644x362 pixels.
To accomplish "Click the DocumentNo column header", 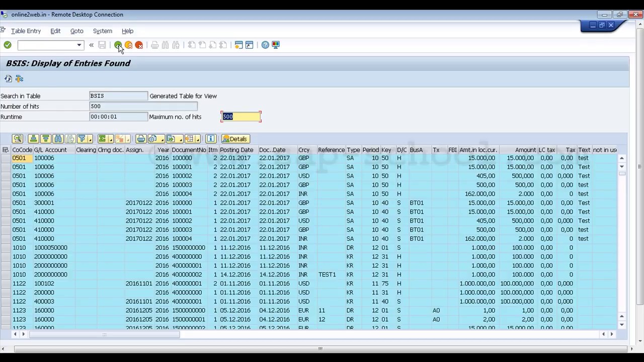I will pyautogui.click(x=189, y=150).
